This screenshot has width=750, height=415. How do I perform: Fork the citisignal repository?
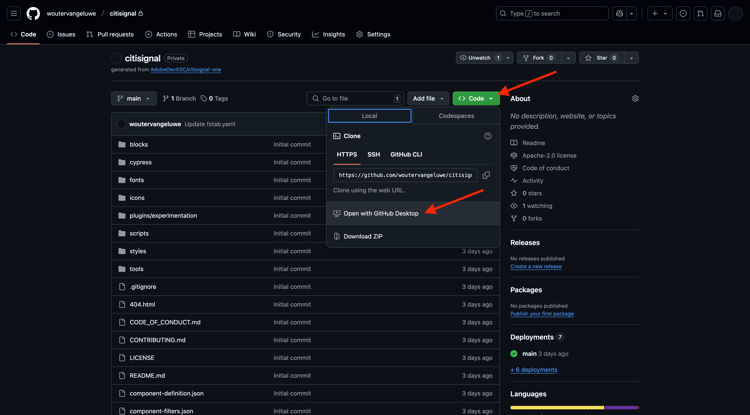click(539, 58)
